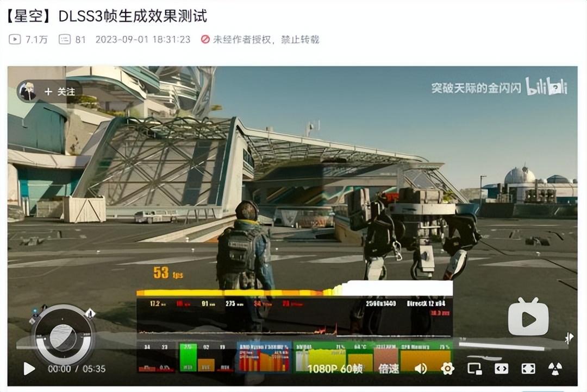587x392 pixels.
Task: Click the 00:00 / 05:35 time display
Action: click(77, 369)
